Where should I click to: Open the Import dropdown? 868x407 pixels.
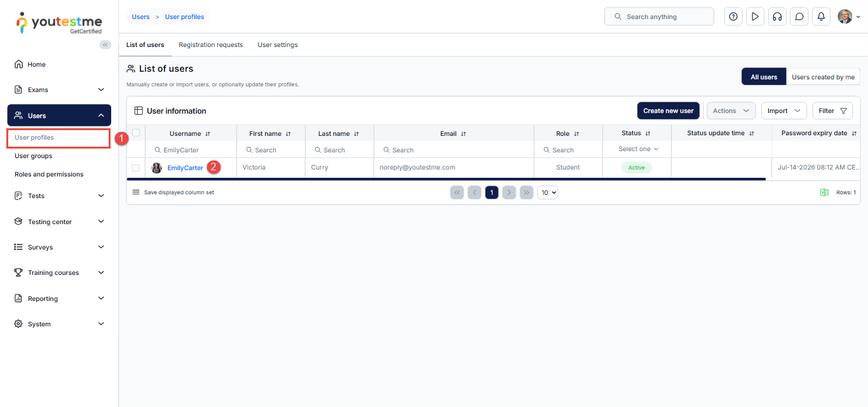(784, 110)
